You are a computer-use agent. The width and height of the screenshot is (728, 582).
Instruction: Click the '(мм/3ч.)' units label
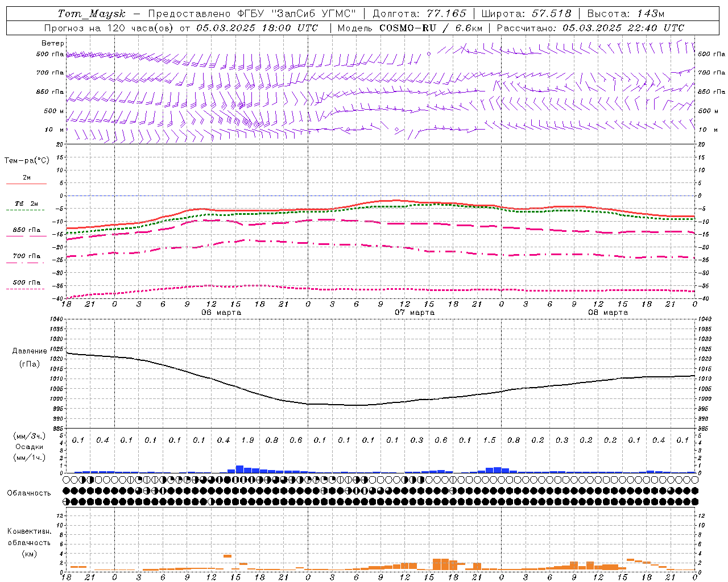tap(30, 436)
